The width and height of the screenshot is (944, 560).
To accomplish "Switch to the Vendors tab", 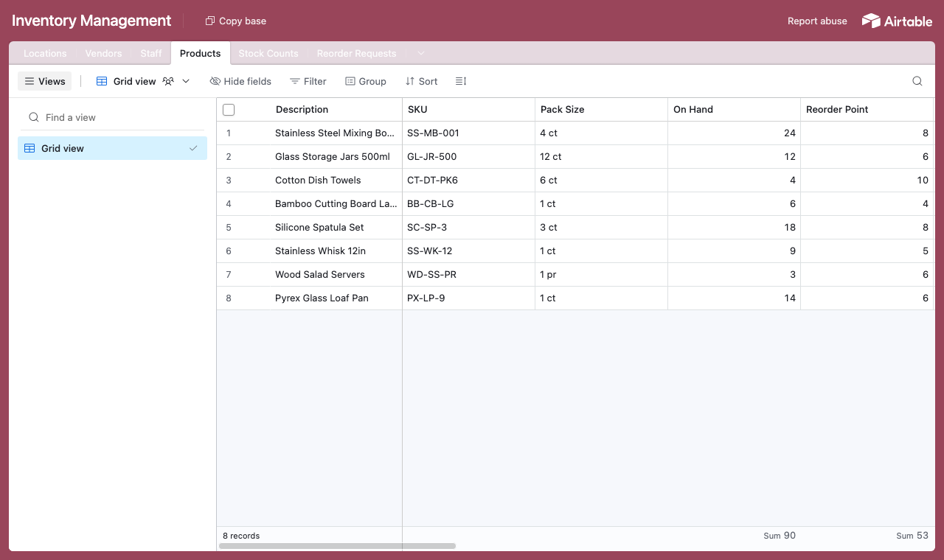I will click(104, 53).
